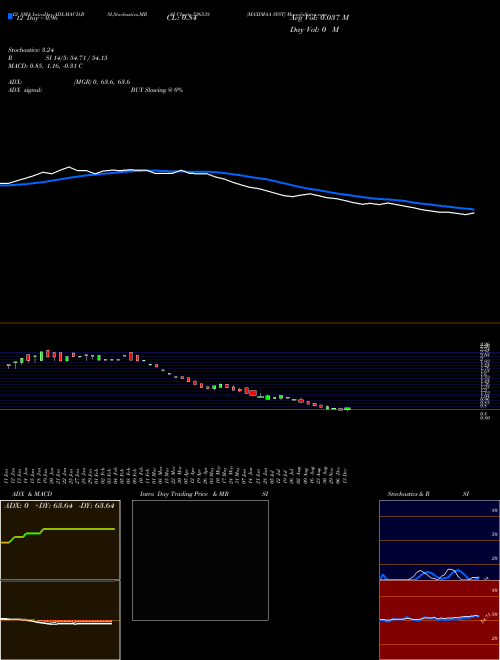This screenshot has width=500, height=660.
Task: Click the 'Day Vol: 0 M' label
Action: (314, 30)
